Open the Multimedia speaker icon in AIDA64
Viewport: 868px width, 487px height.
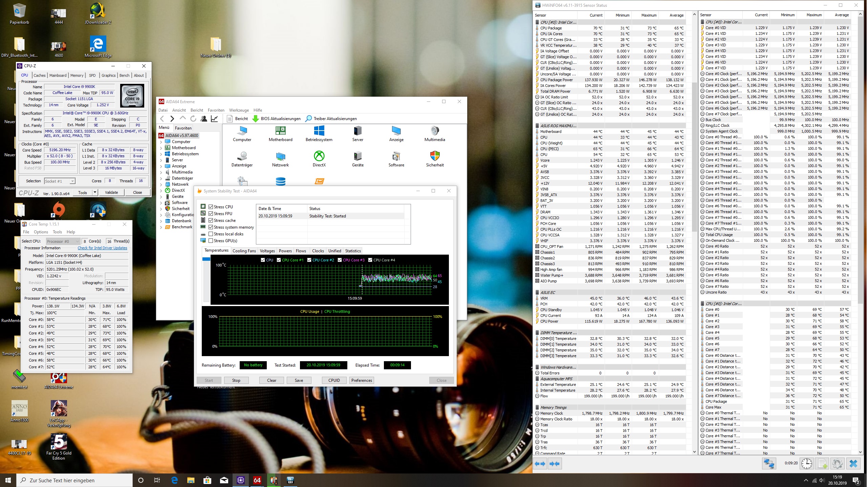435,131
